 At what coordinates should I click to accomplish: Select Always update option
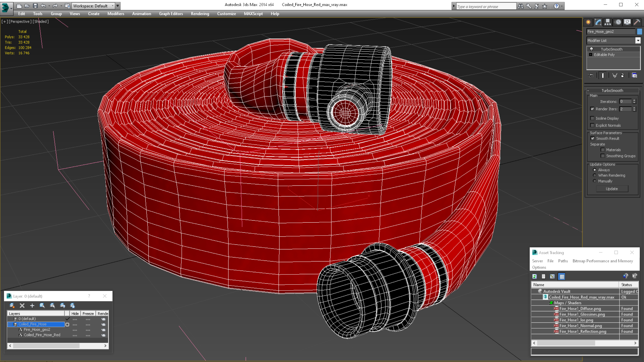click(595, 170)
